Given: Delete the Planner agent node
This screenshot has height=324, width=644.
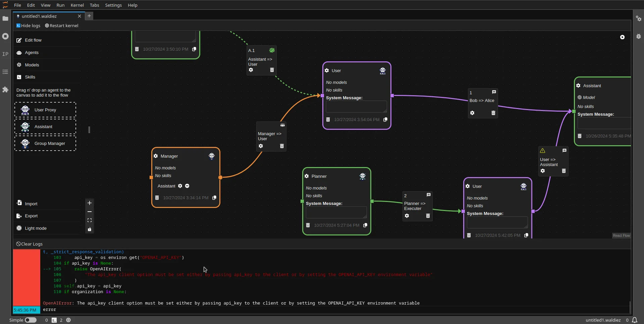Looking at the screenshot, I should [308, 225].
